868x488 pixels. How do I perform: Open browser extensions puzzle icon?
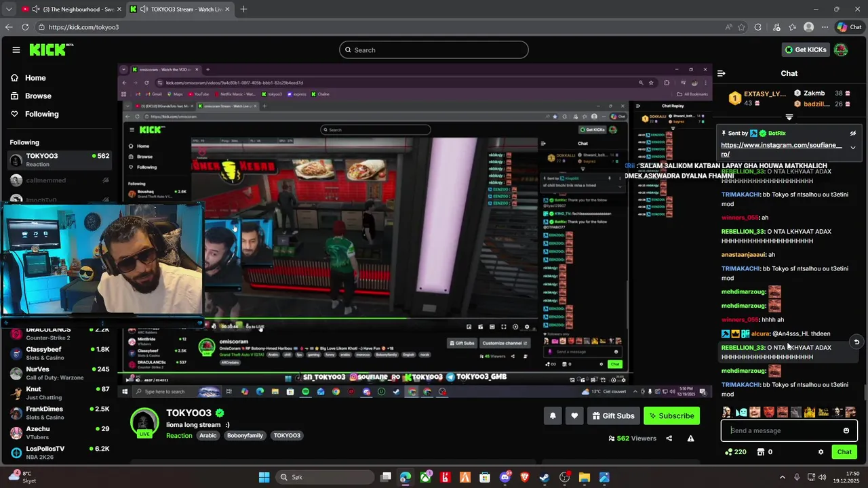(758, 27)
